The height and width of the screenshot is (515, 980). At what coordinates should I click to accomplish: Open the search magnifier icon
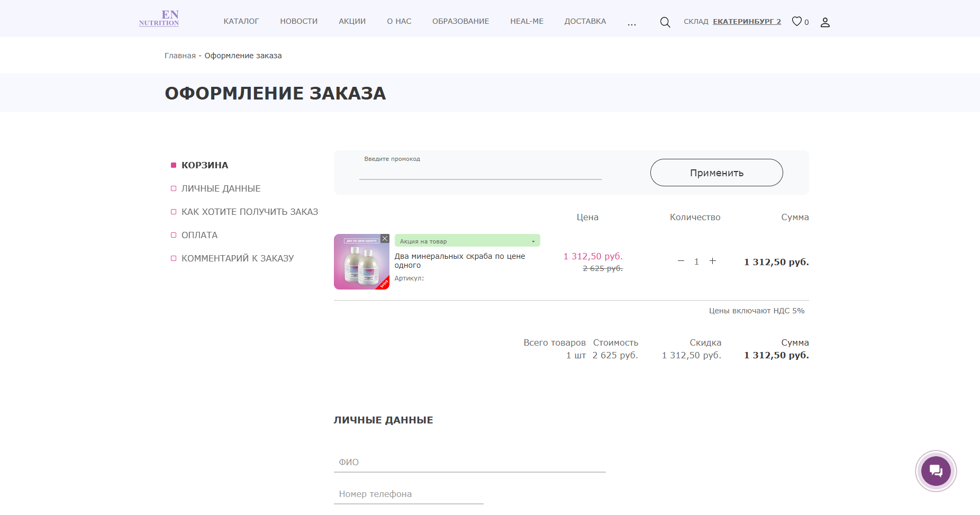pyautogui.click(x=665, y=22)
